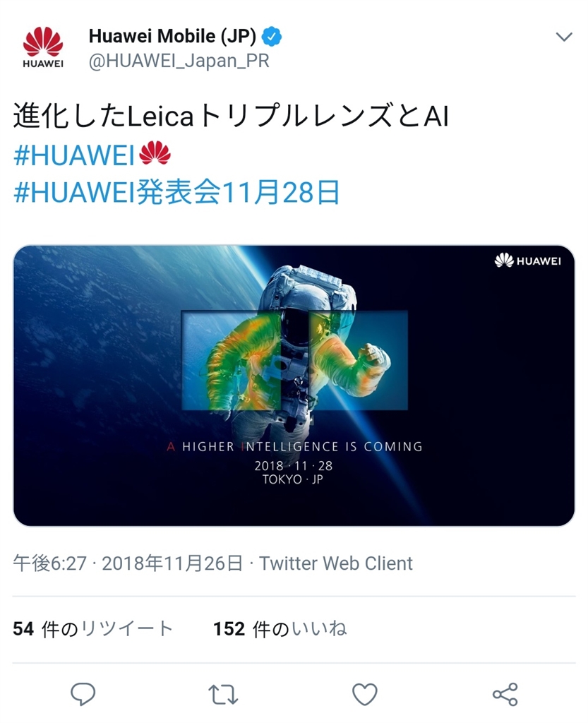Open the #HUAWEI発表会11月28日 hashtag
588x723 pixels.
click(x=177, y=192)
